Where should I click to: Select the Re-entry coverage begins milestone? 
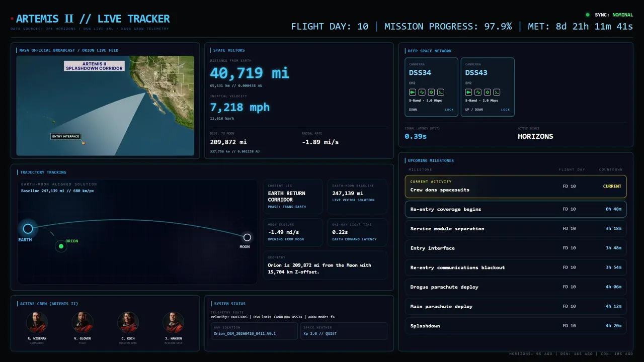[x=516, y=209]
